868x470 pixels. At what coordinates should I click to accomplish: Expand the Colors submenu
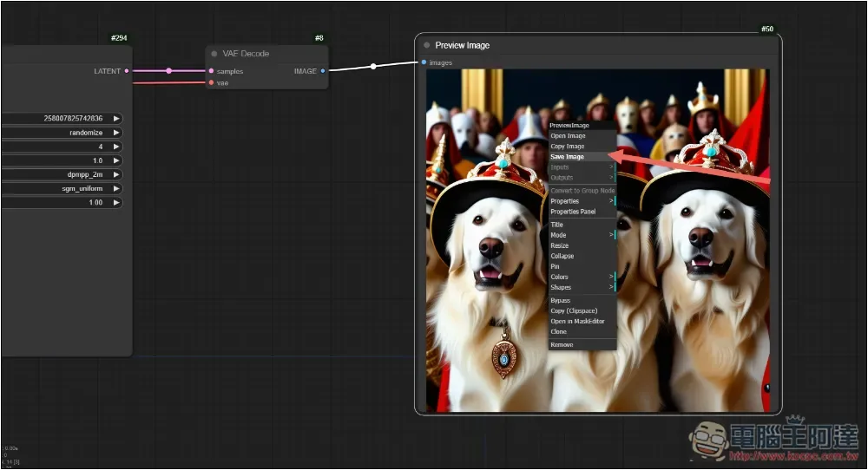point(582,277)
